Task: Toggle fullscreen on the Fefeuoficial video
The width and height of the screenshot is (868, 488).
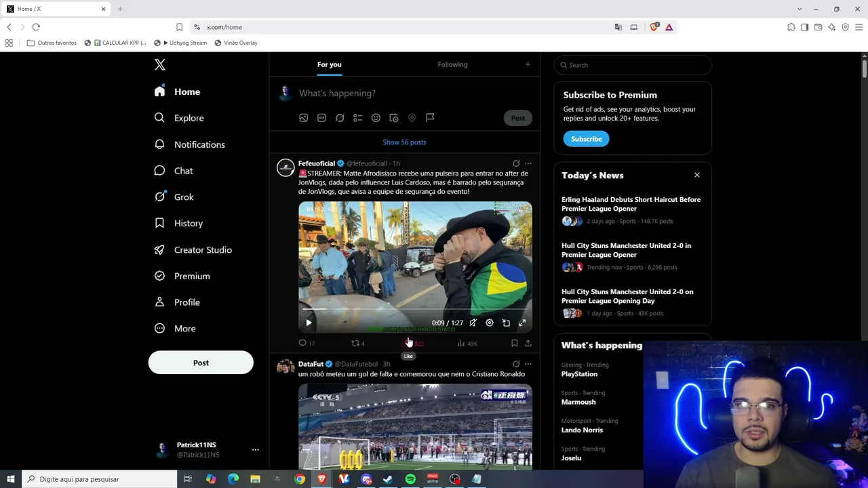Action: pos(522,323)
